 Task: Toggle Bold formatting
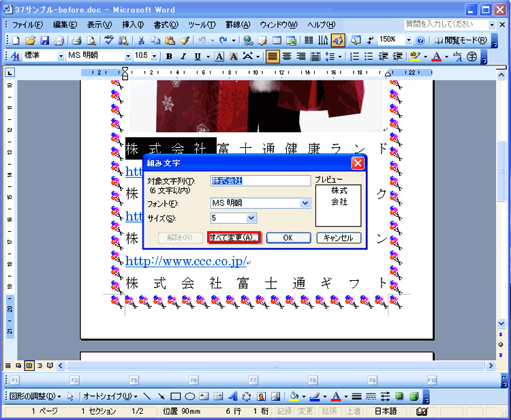click(169, 57)
